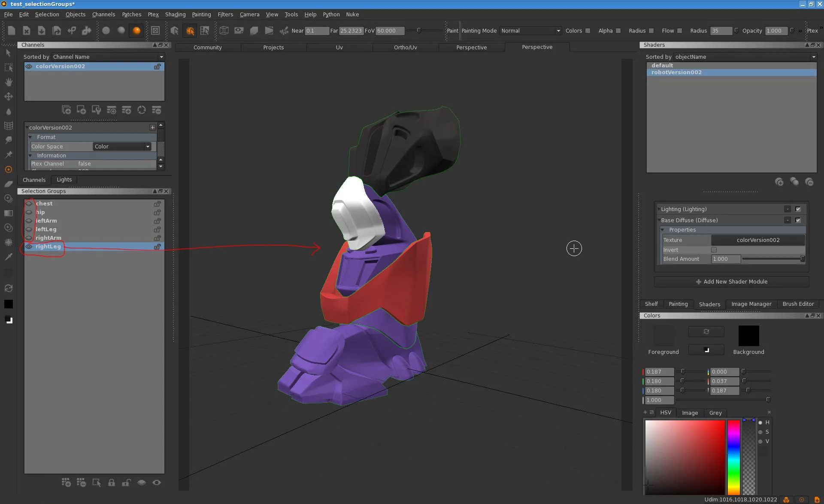
Task: Open the Channels Sorted by dropdown
Action: point(108,57)
